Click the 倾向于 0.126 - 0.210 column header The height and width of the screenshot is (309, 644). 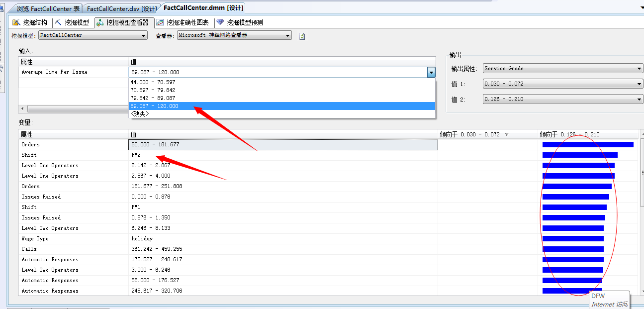click(x=588, y=134)
